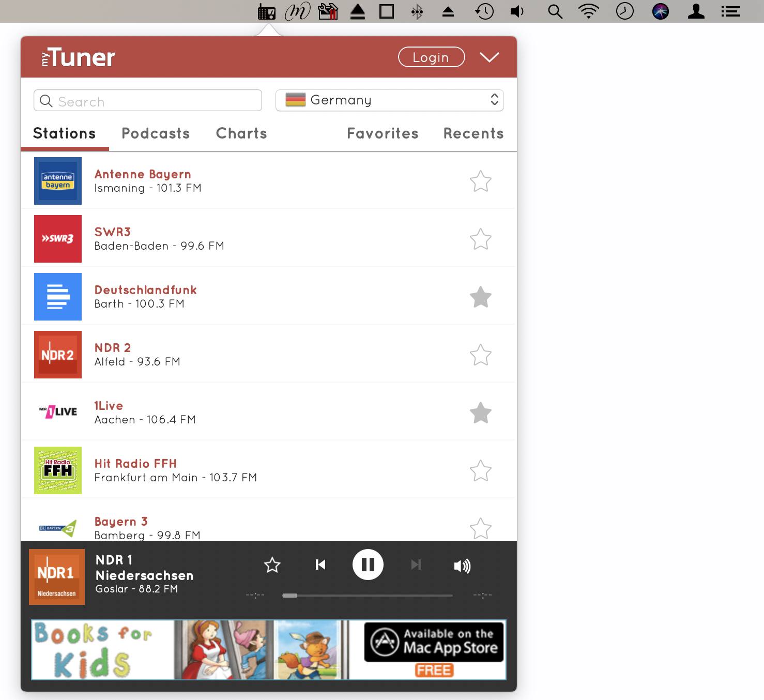This screenshot has width=764, height=700.
Task: Expand the chevron menu beside Login
Action: click(489, 57)
